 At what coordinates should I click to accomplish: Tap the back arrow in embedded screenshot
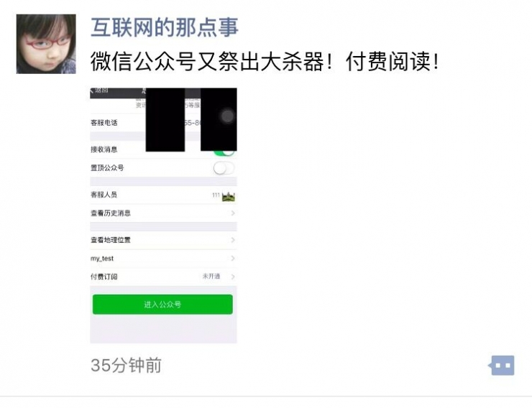pyautogui.click(x=91, y=90)
